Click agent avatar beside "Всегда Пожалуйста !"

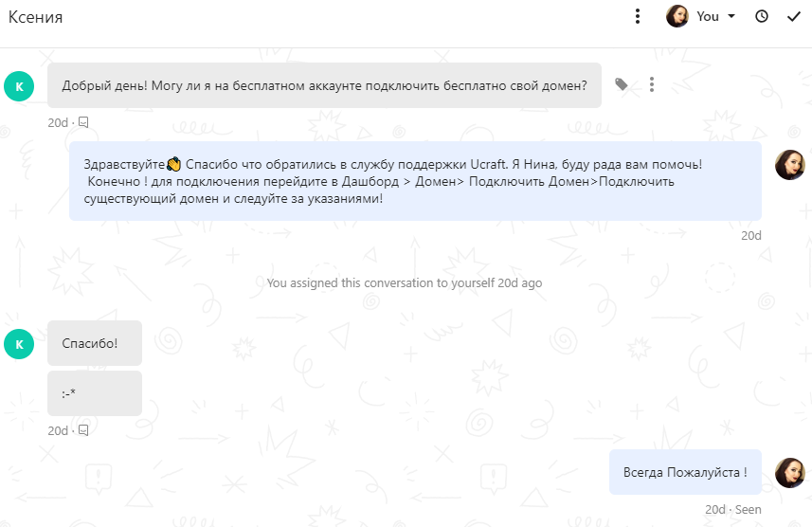tap(789, 473)
